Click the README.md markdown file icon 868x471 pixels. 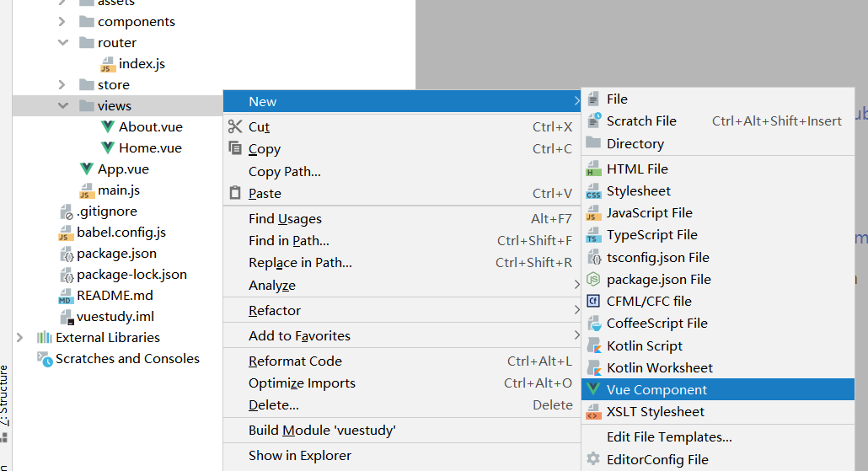tap(66, 296)
